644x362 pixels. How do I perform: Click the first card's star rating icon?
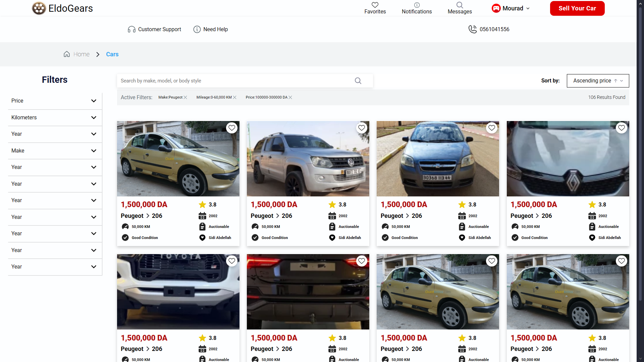pos(202,205)
